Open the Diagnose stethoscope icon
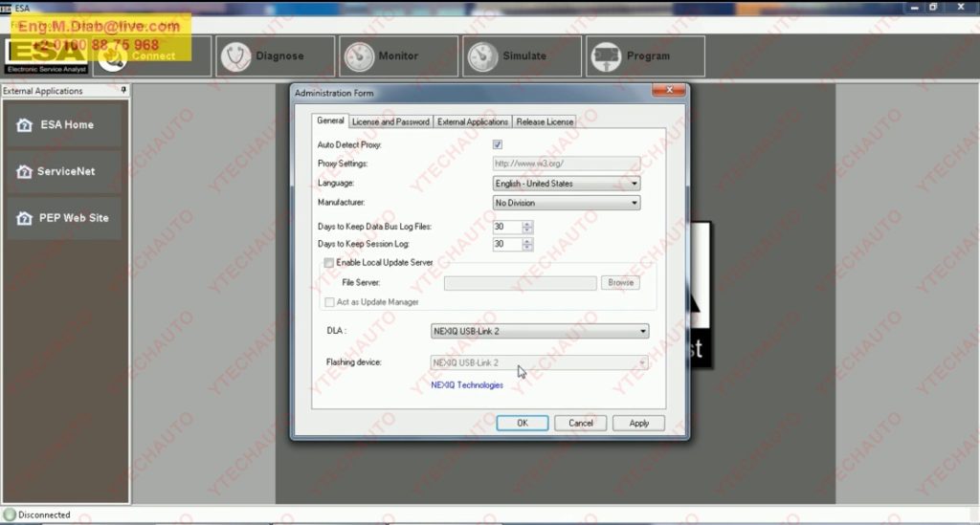Image resolution: width=980 pixels, height=525 pixels. (235, 56)
